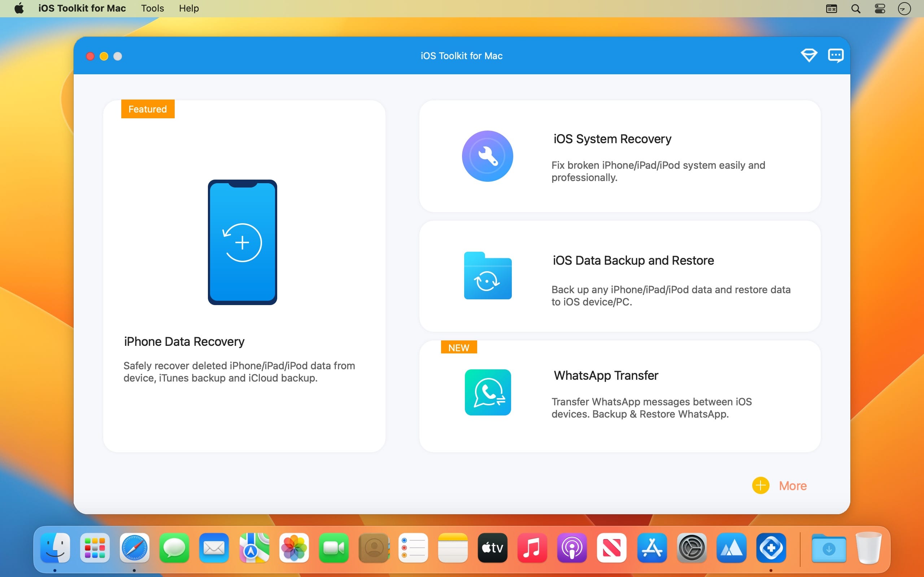Open iOS Toolkit app in the Dock
This screenshot has height=577, width=924.
click(771, 548)
